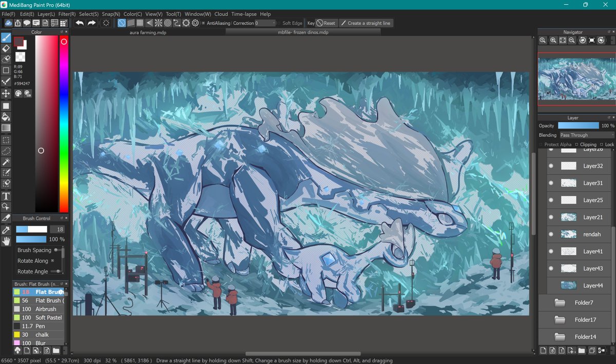Switch to mbfile- frozen dinos.mdp tab
The height and width of the screenshot is (364, 616).
click(303, 32)
